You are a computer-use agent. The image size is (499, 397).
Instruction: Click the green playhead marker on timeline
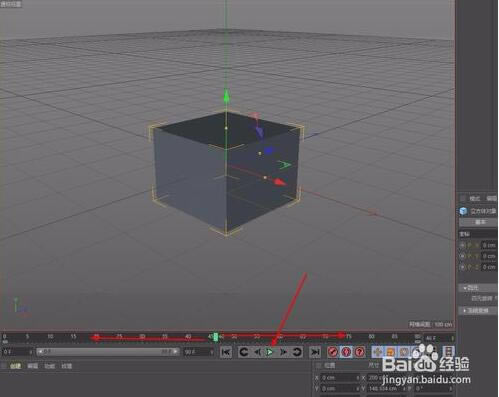pyautogui.click(x=216, y=337)
